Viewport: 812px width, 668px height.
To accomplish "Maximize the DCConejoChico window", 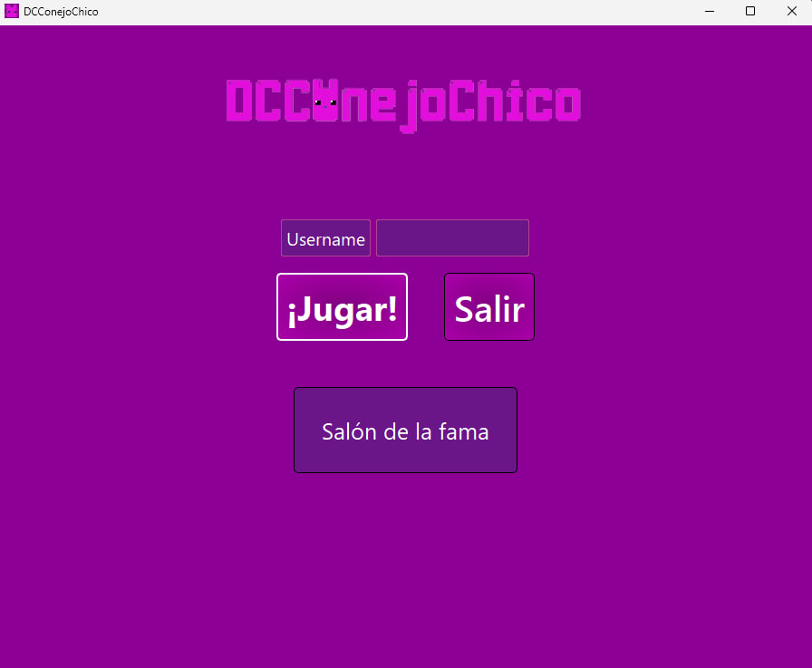I will [749, 11].
